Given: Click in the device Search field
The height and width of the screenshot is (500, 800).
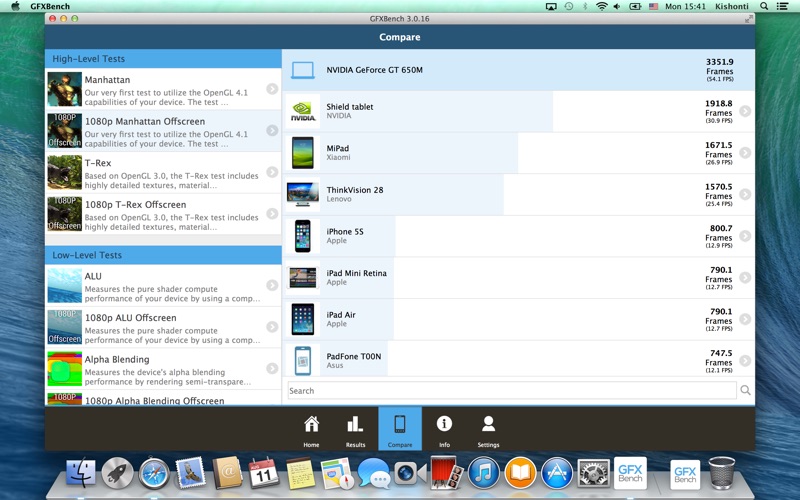Looking at the screenshot, I should (x=510, y=391).
